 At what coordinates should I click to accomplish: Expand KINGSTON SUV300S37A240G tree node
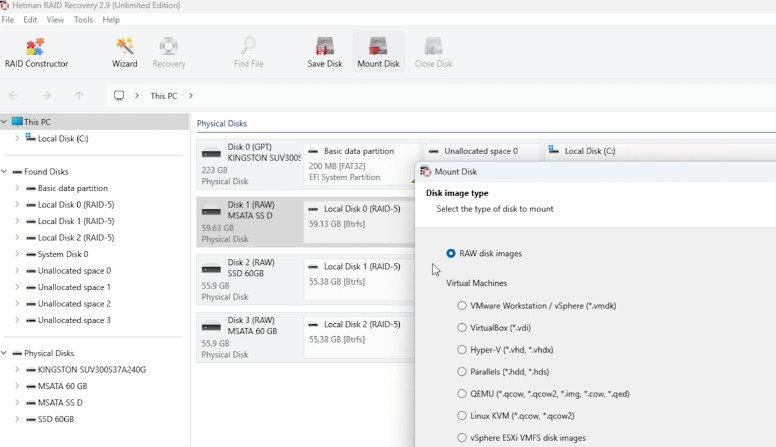click(x=17, y=370)
